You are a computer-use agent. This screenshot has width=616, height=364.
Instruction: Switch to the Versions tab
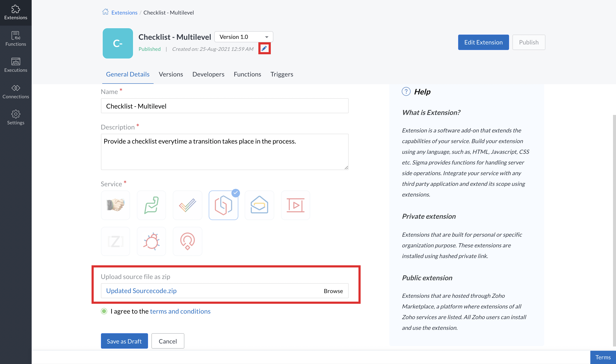pos(171,74)
